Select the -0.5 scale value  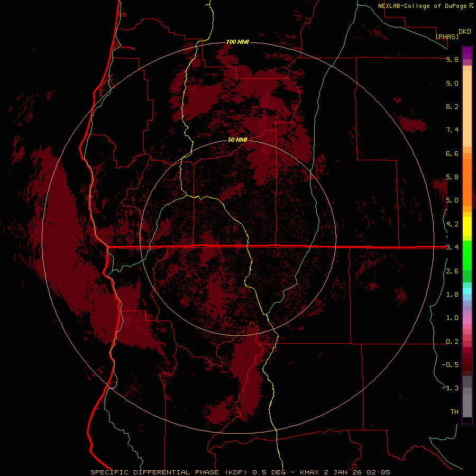[x=450, y=365]
